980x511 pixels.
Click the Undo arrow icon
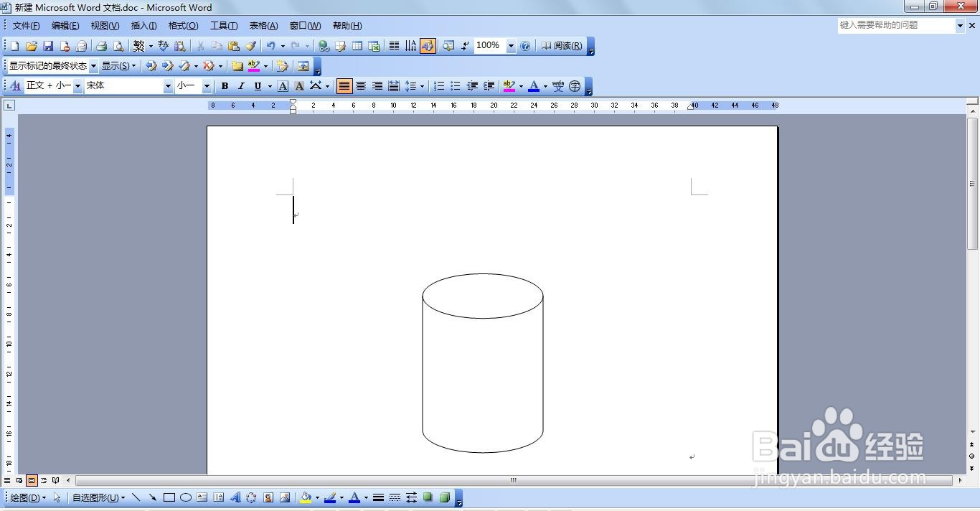270,46
